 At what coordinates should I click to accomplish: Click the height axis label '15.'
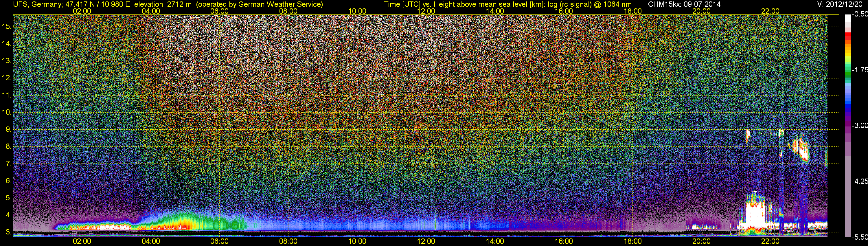click(7, 26)
